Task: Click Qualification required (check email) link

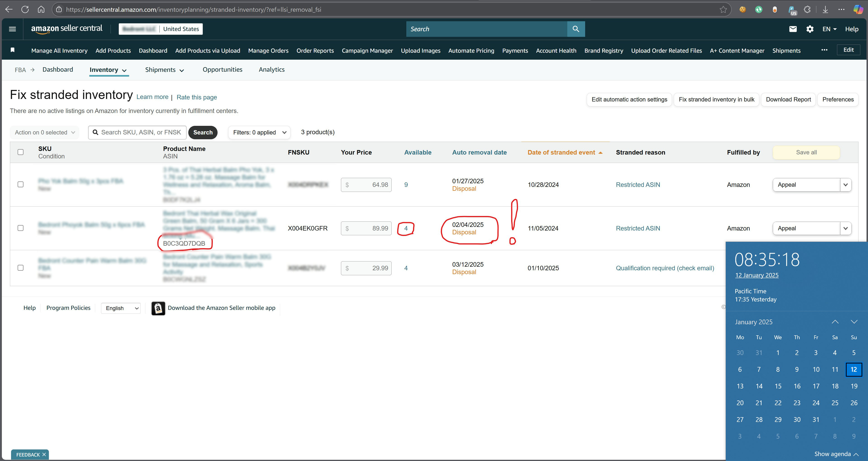Action: tap(665, 268)
